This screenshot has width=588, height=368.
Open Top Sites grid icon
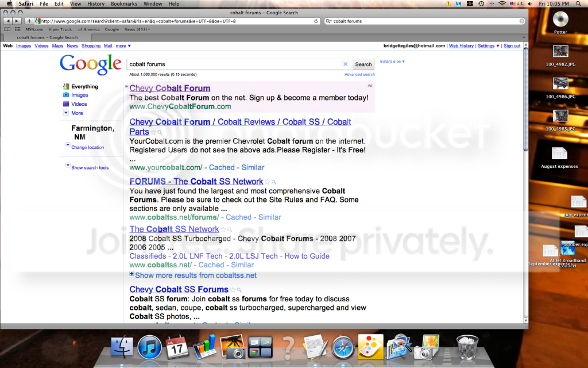click(18, 29)
